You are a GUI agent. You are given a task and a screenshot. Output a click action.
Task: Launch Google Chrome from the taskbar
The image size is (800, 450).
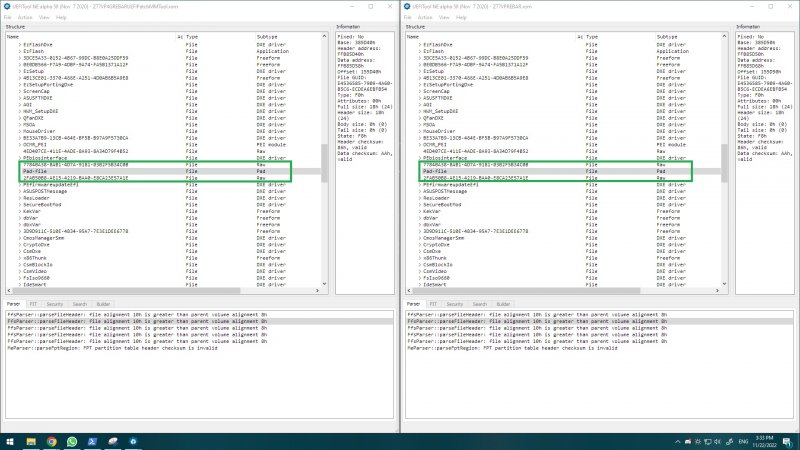(x=50, y=441)
